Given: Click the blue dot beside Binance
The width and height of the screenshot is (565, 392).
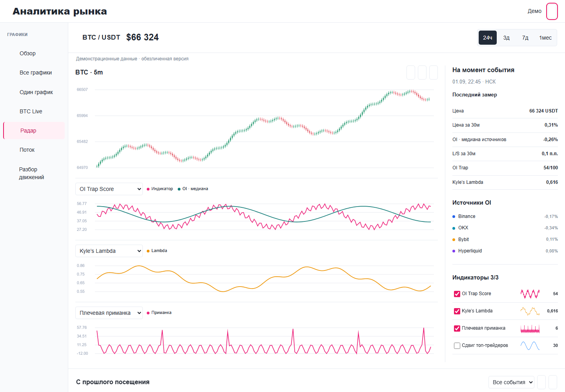Looking at the screenshot, I should pyautogui.click(x=454, y=216).
